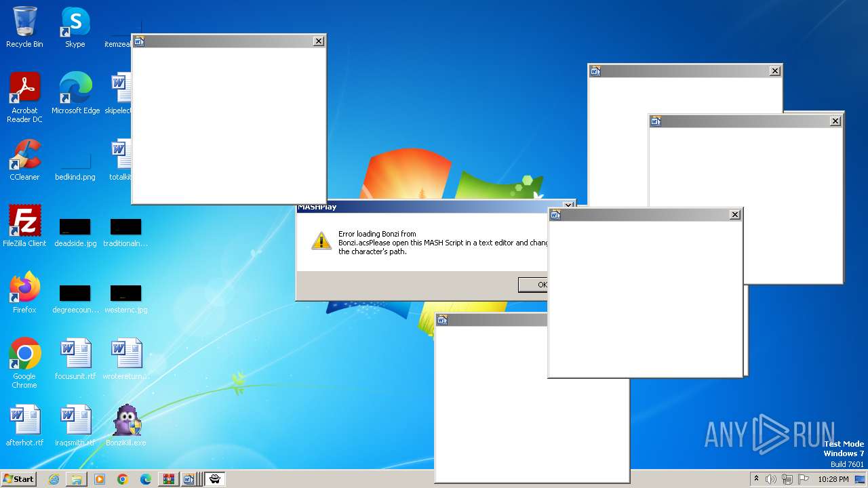Open the Recycle Bin desktop icon

(x=24, y=27)
